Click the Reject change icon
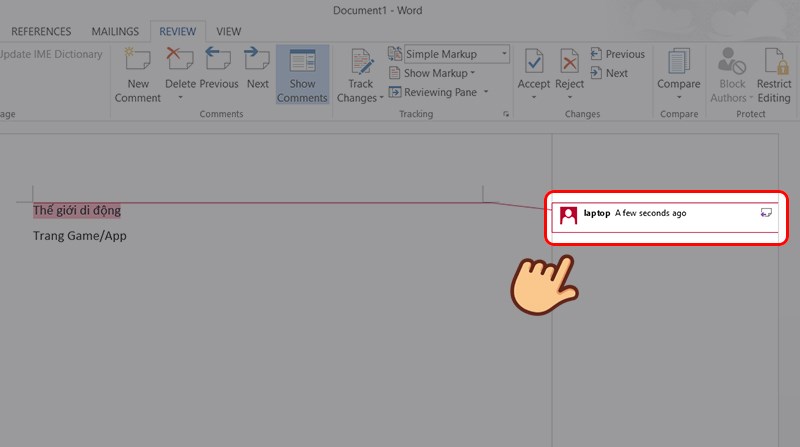The height and width of the screenshot is (447, 800). coord(569,62)
